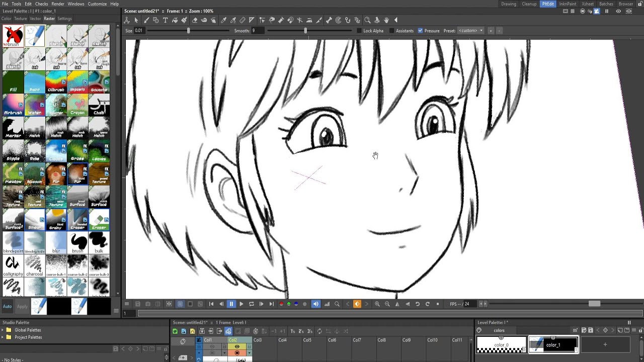
Task: Click the Size slider handle
Action: [x=189, y=31]
